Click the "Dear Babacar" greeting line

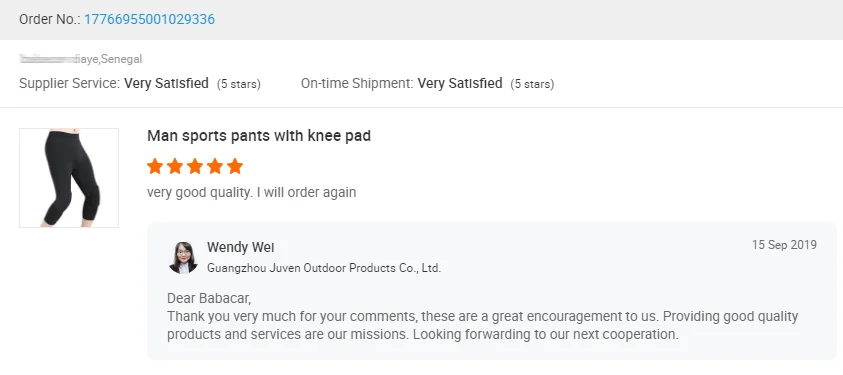(209, 298)
